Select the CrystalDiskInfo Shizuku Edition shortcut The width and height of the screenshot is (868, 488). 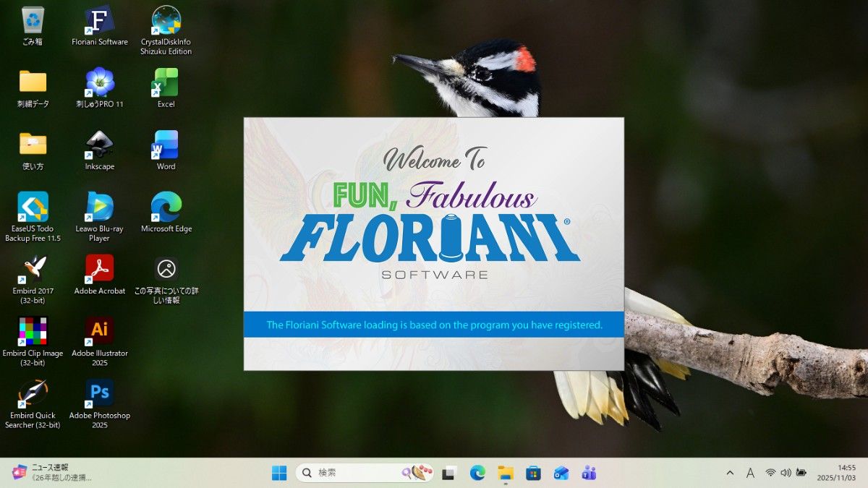[x=166, y=20]
